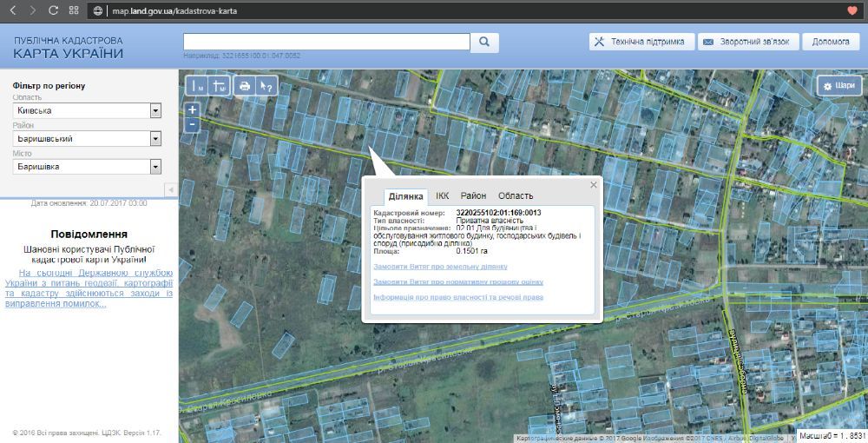The image size is (868, 443).
Task: Collapse the left sidebar panel arrow
Action: pyautogui.click(x=171, y=190)
